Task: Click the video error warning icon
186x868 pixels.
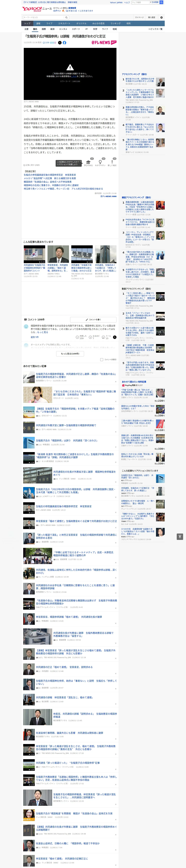Action: coord(70,68)
